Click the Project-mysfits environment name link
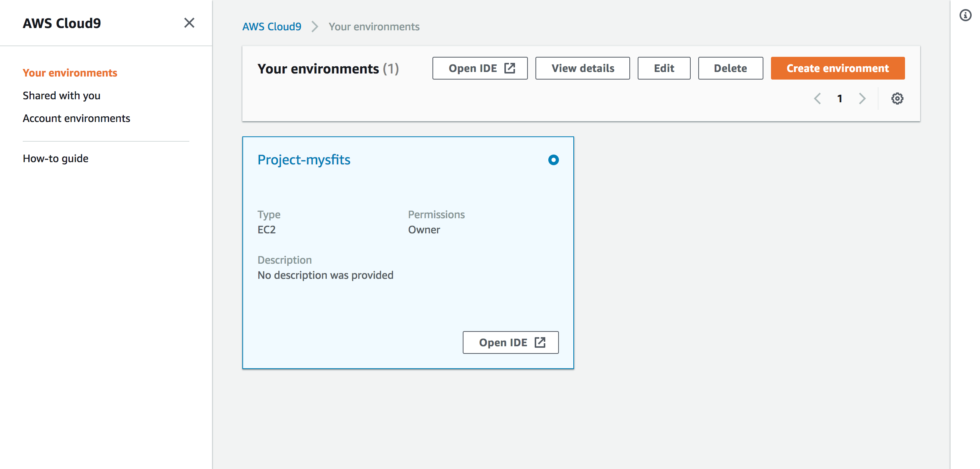980x469 pixels. pyautogui.click(x=304, y=160)
